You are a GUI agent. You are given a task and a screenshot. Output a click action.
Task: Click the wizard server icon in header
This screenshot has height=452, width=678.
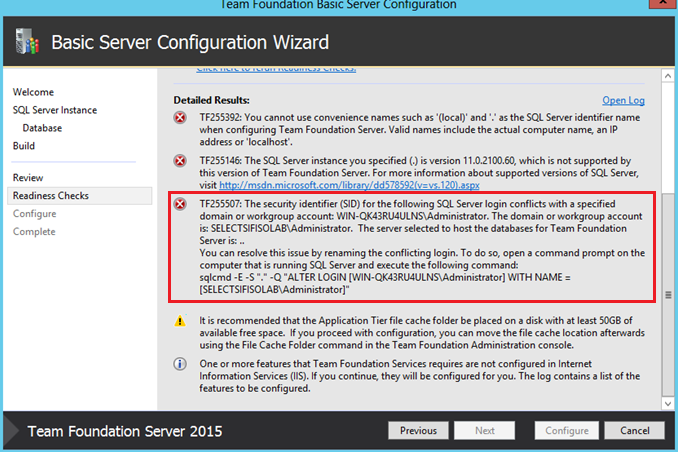[27, 42]
